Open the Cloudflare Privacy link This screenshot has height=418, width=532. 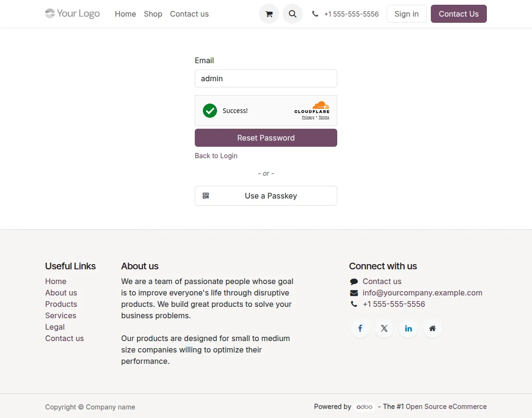[308, 117]
